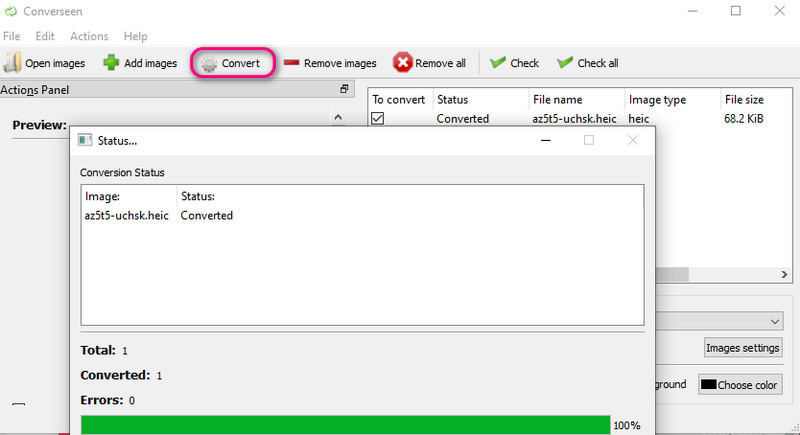Minimize the Status dialog
Viewport: 800px width, 435px height.
click(x=545, y=140)
